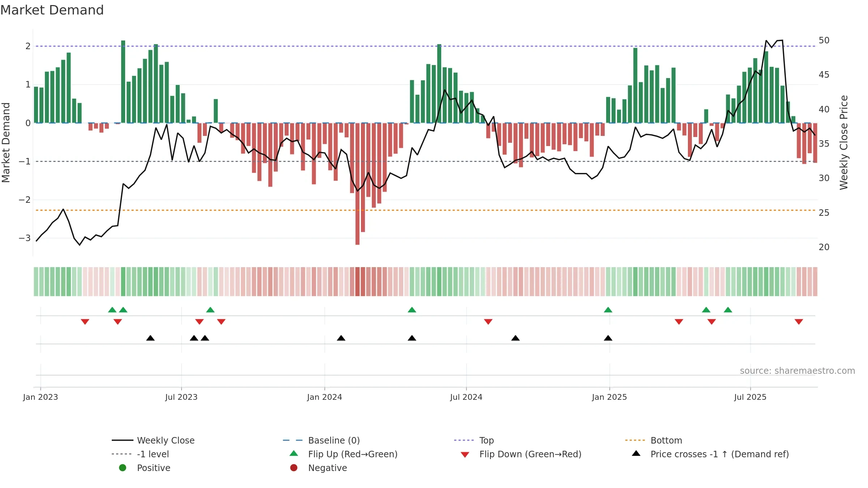Viewport: 868px width, 488px height.
Task: Click the deepest red demand bar below −3
Action: coord(357,184)
